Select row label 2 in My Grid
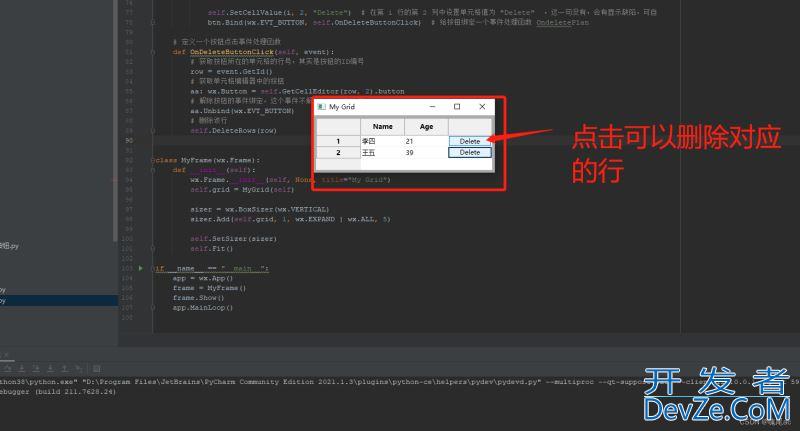Image resolution: width=800 pixels, height=431 pixels. [338, 153]
